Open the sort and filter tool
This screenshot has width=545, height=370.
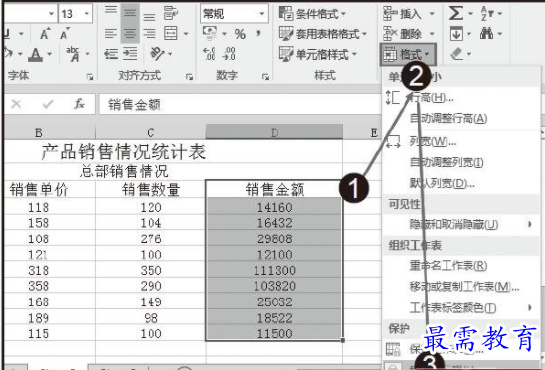click(x=487, y=14)
